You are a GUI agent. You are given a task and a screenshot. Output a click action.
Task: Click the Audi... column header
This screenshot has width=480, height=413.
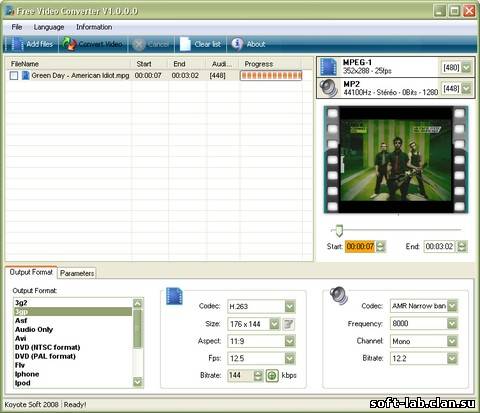pos(222,64)
